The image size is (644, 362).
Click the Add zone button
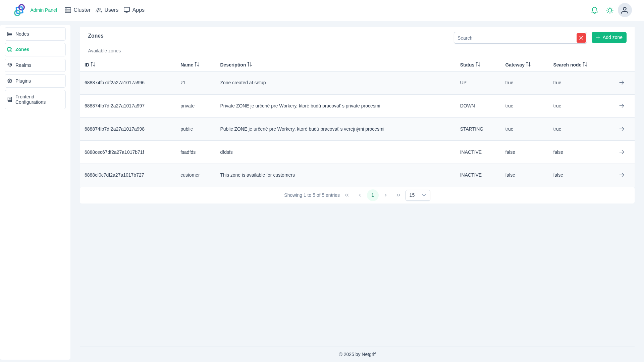pos(609,37)
